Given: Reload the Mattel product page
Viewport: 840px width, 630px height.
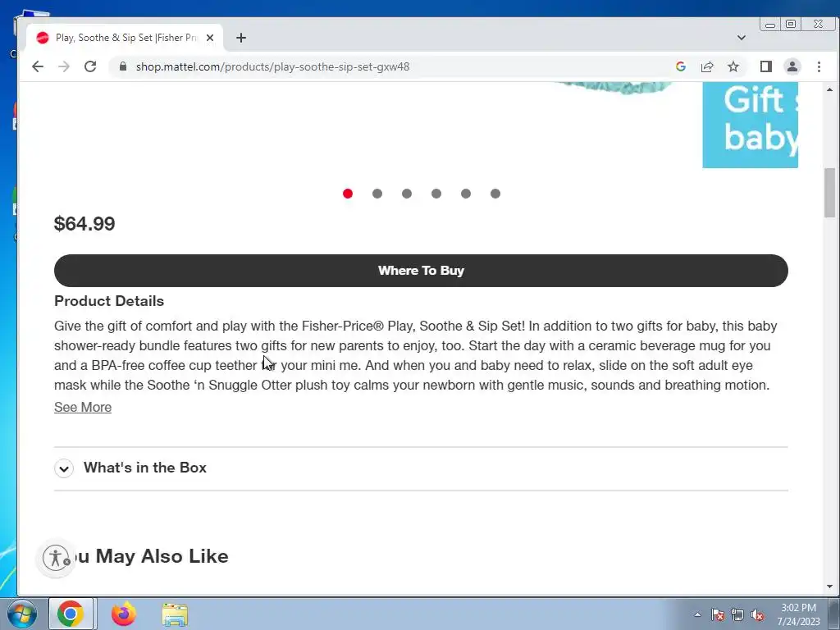Looking at the screenshot, I should (90, 66).
